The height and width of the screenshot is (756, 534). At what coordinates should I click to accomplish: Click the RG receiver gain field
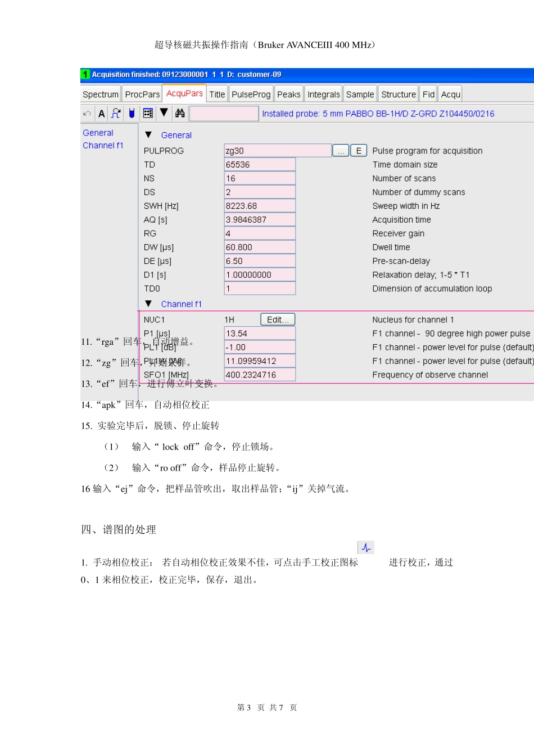point(260,233)
